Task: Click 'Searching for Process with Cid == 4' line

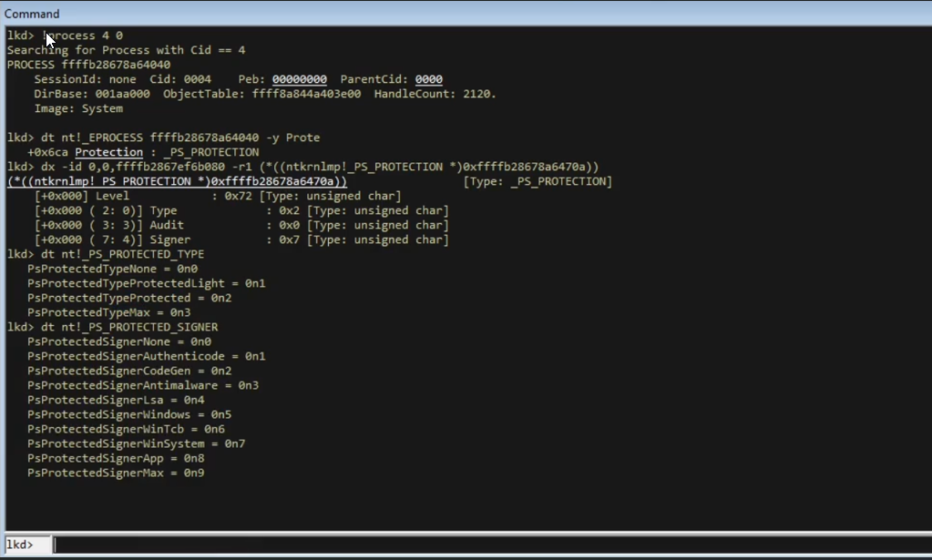Action: [x=126, y=50]
